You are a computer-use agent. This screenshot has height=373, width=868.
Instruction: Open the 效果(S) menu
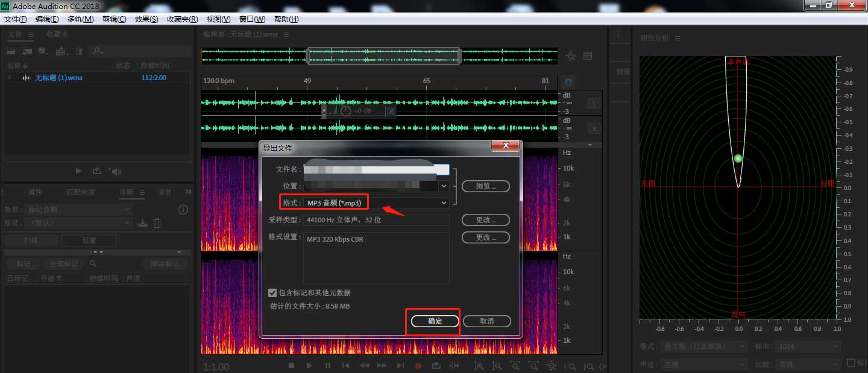coord(145,19)
